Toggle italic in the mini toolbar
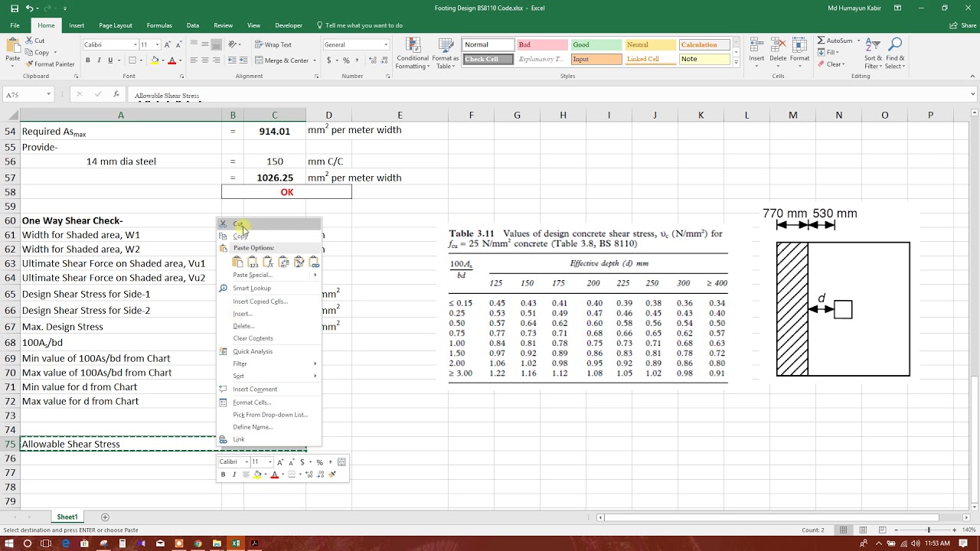Viewport: 980px width, 551px height. point(234,473)
